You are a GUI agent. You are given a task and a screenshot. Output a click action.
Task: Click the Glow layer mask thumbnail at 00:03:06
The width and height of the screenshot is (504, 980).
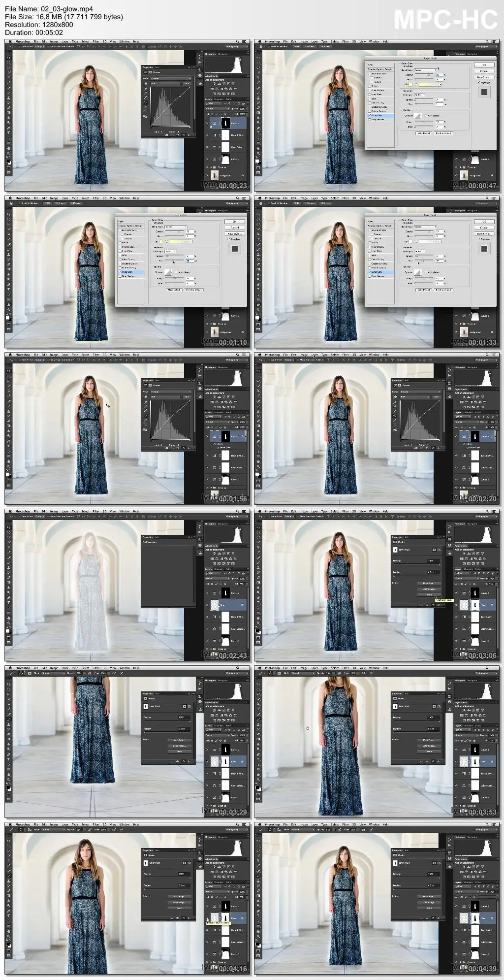475,605
